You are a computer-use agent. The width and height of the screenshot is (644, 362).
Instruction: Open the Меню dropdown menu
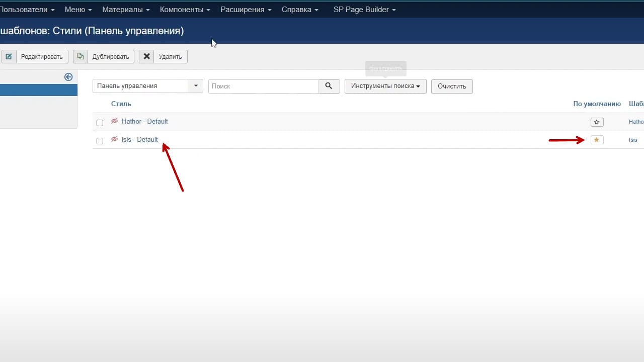[78, 10]
